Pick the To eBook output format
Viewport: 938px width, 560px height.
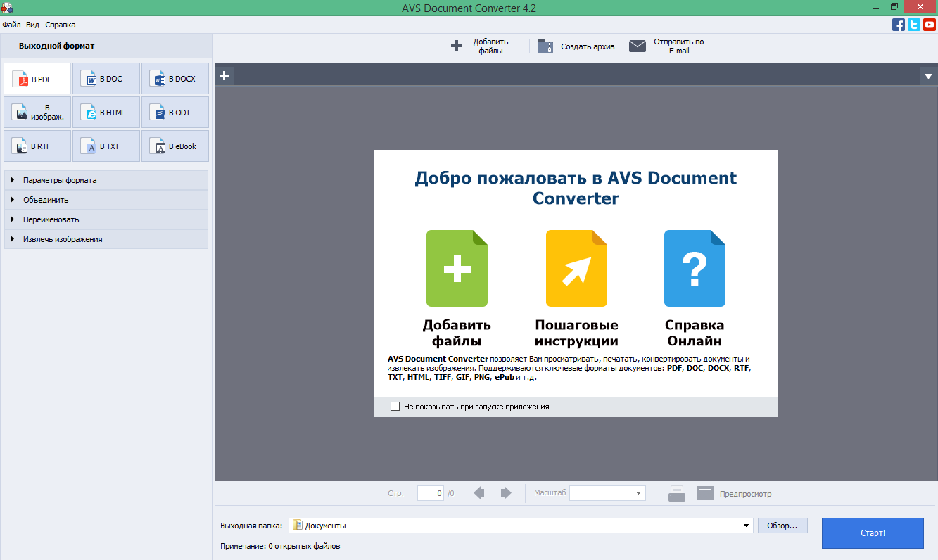point(175,146)
